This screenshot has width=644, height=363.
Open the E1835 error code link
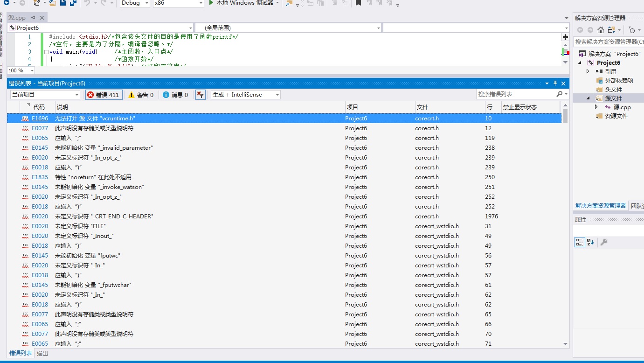tap(40, 177)
